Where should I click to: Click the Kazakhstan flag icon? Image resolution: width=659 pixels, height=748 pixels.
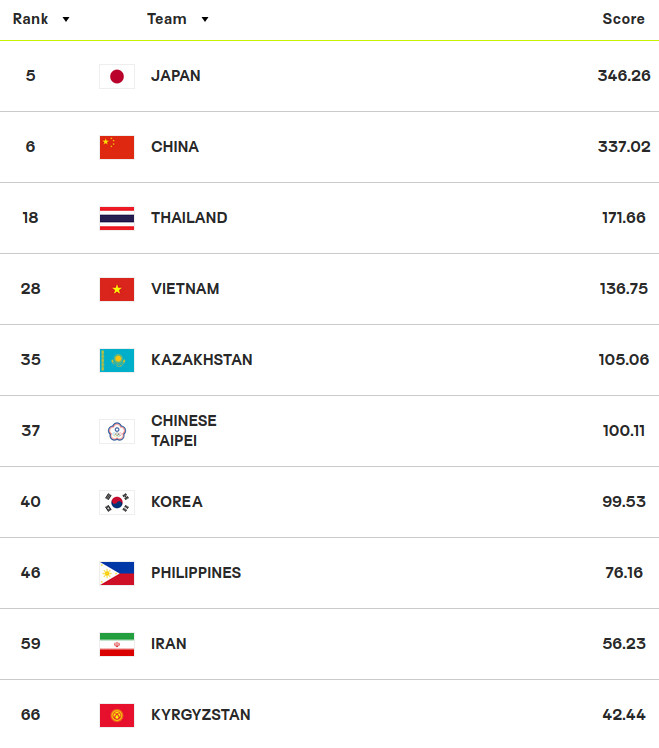click(117, 360)
